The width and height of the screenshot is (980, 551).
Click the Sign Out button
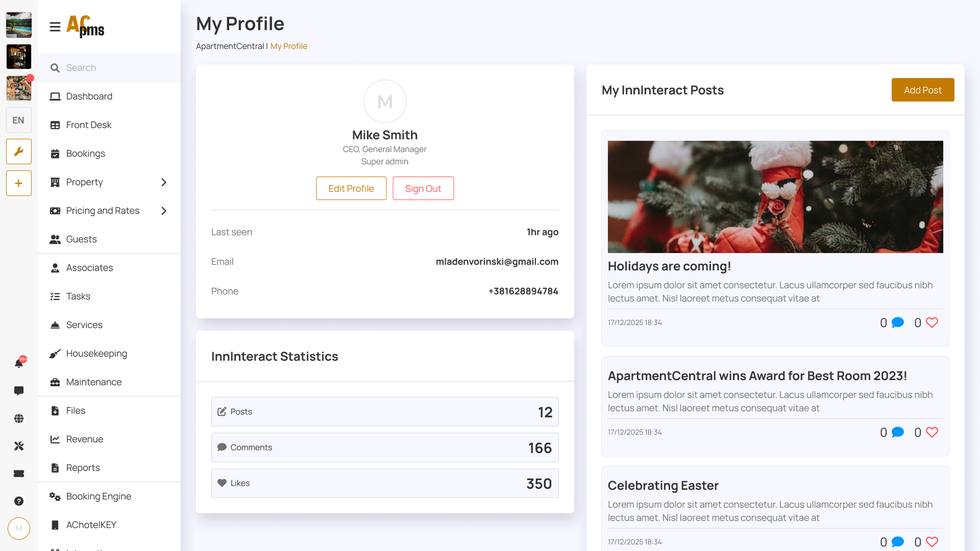pyautogui.click(x=423, y=188)
